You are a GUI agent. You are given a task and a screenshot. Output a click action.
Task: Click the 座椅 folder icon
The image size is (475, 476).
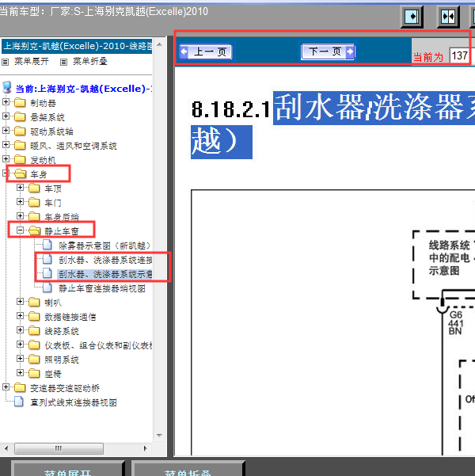click(x=34, y=374)
